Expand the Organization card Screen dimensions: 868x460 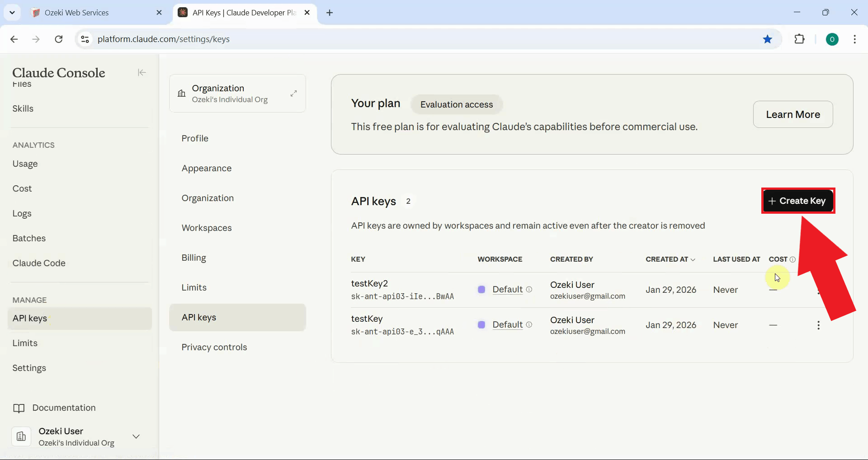coord(293,93)
